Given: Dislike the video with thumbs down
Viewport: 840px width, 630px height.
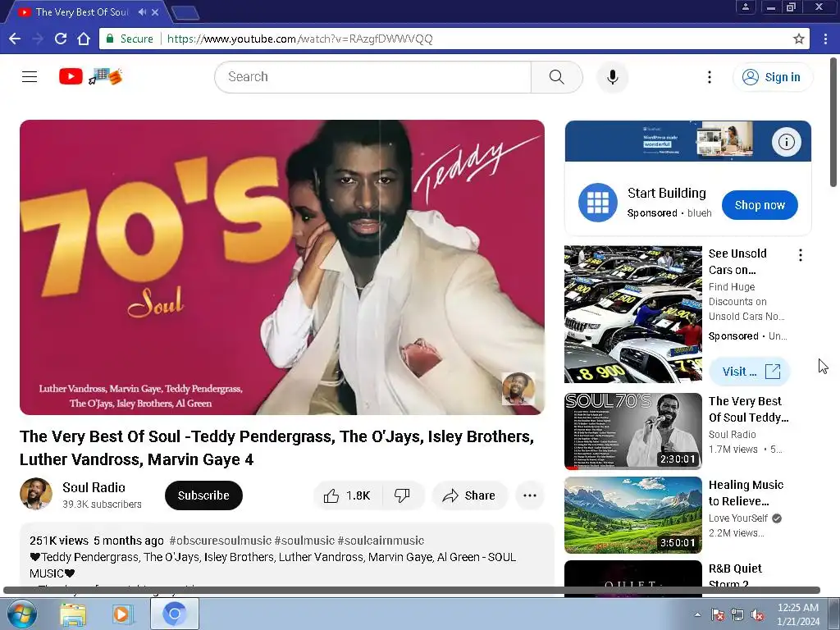Looking at the screenshot, I should coord(402,495).
